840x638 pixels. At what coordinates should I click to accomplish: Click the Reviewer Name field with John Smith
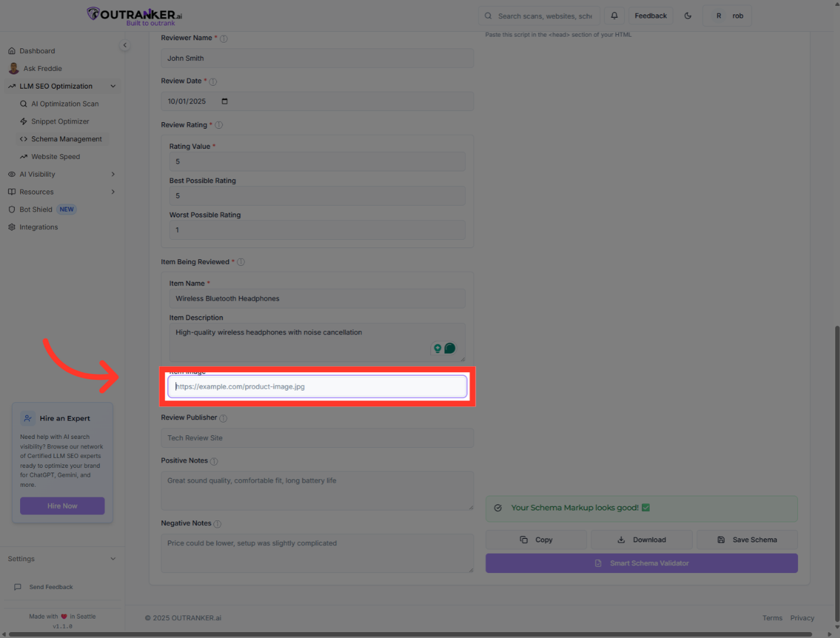(x=317, y=58)
